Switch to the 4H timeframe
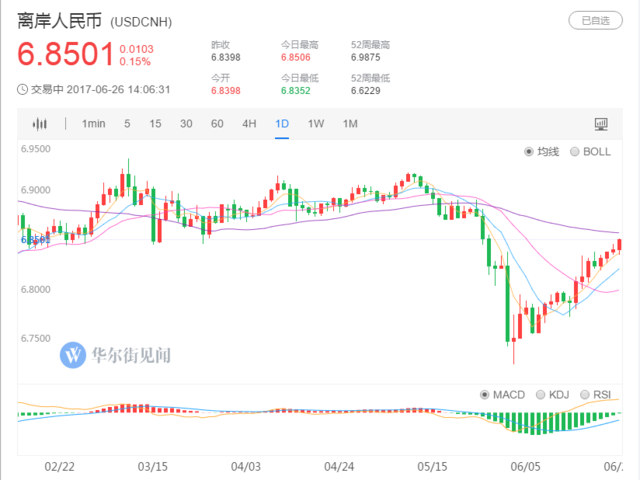The height and width of the screenshot is (480, 640). 249,124
